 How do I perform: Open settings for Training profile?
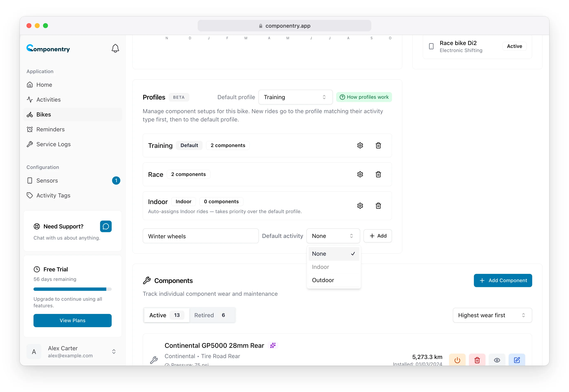[360, 145]
